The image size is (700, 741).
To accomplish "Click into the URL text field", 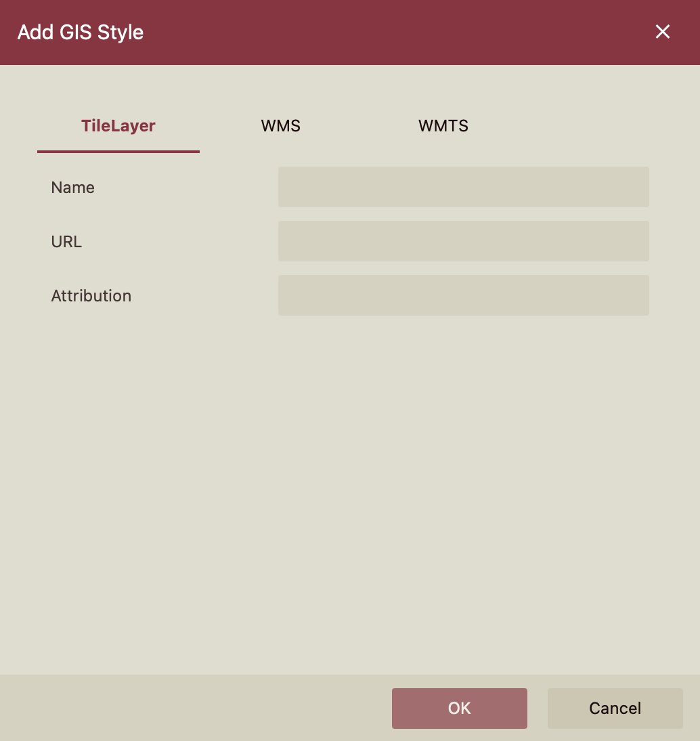I will (x=463, y=241).
